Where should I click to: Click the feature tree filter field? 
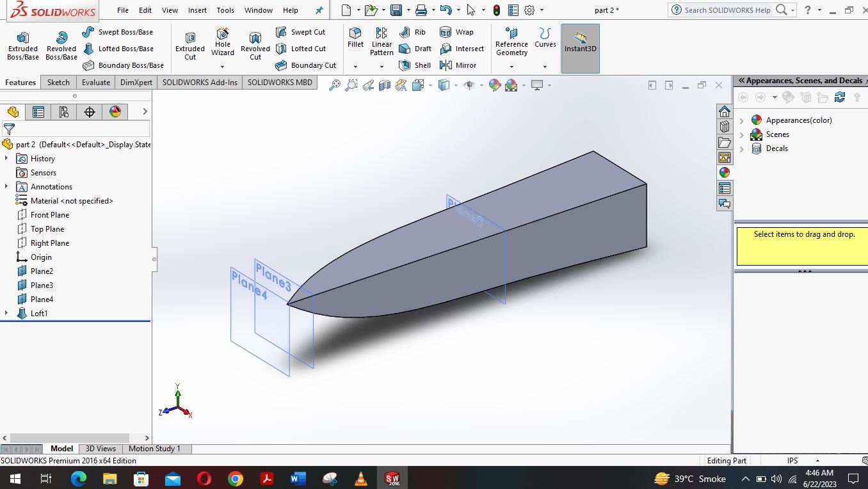click(x=76, y=129)
